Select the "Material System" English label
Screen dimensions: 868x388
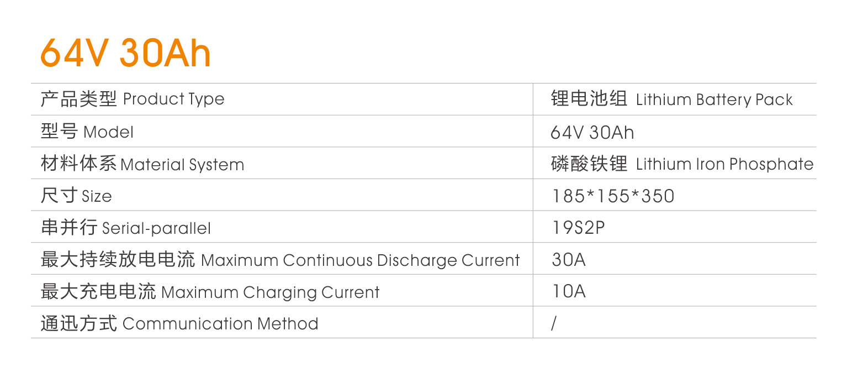(x=182, y=165)
